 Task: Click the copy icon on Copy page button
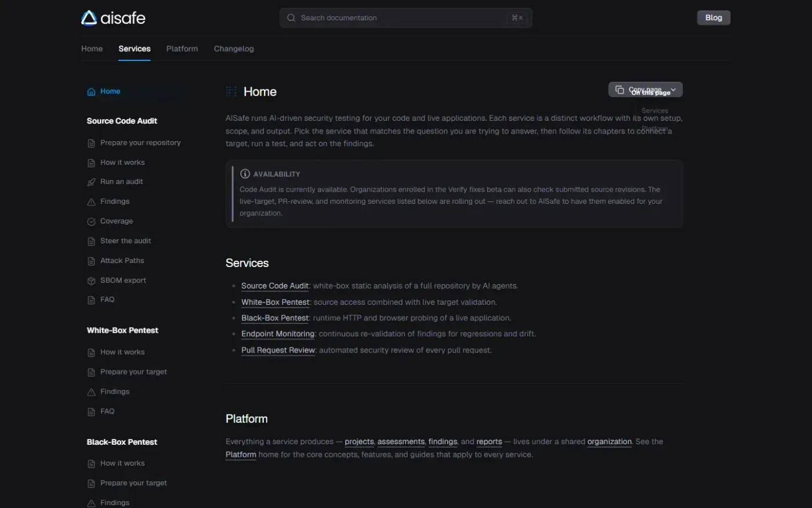point(619,89)
